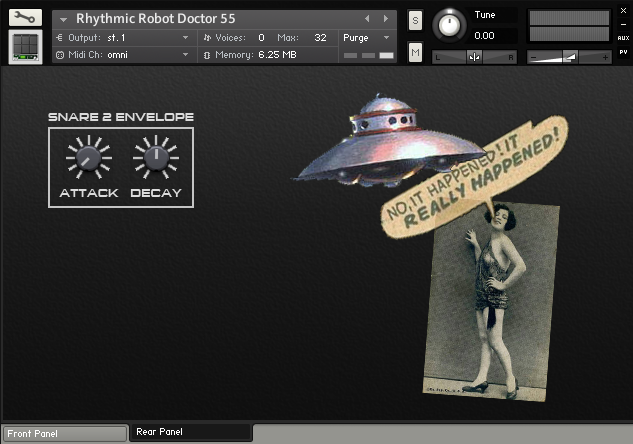Click the SNARE 2 ENVELOPE label
The image size is (633, 444).
tap(121, 117)
